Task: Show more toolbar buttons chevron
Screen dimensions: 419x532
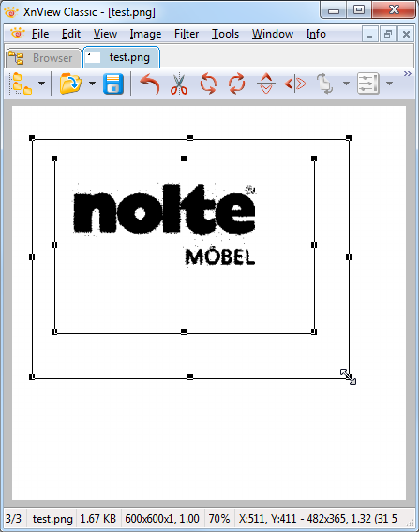Action: (x=408, y=73)
